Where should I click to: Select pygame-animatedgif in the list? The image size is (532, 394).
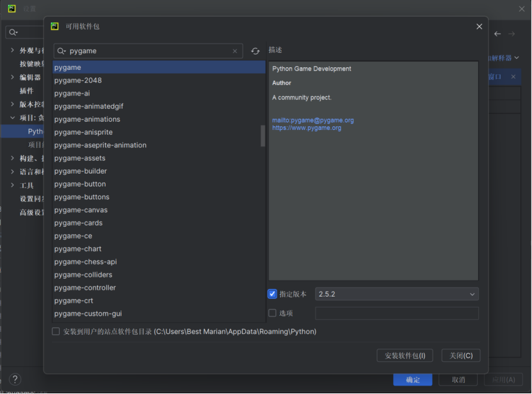pos(159,106)
